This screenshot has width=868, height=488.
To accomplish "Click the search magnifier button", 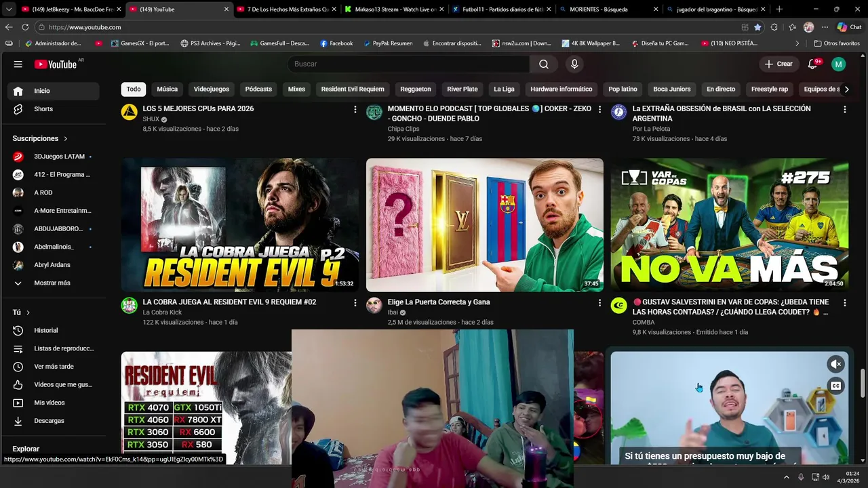I will [x=544, y=64].
